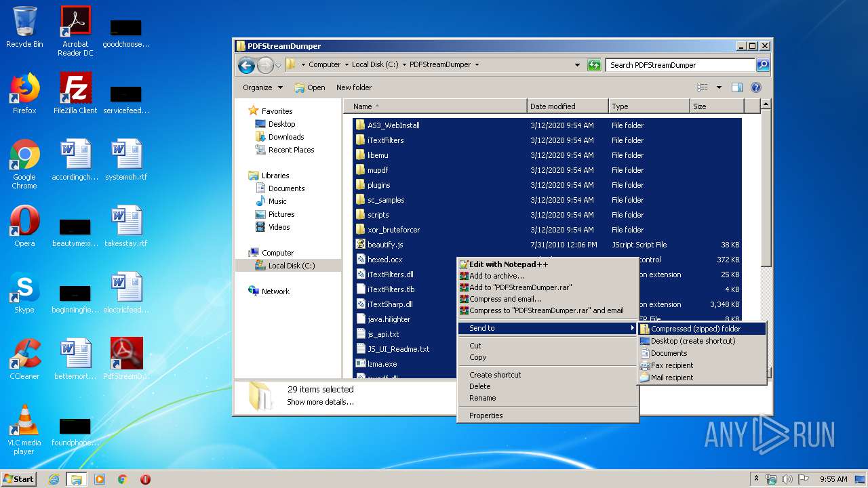Viewport: 868px width, 488px height.
Task: Click Show more details... link
Action: click(320, 402)
